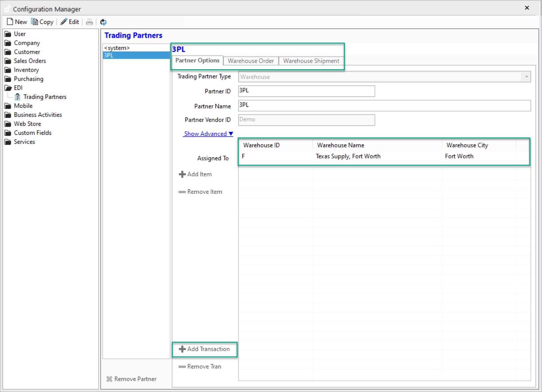Open the Trading Partner Type dropdown

(526, 77)
